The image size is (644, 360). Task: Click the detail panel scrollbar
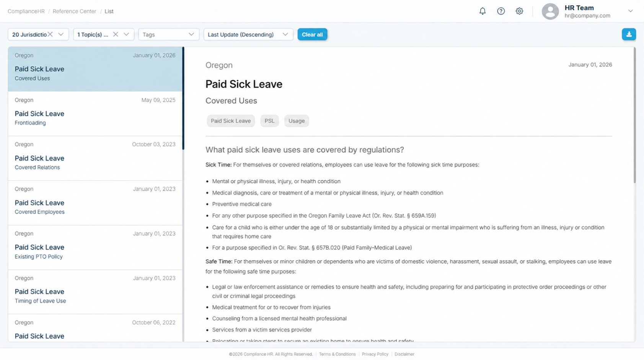634,115
